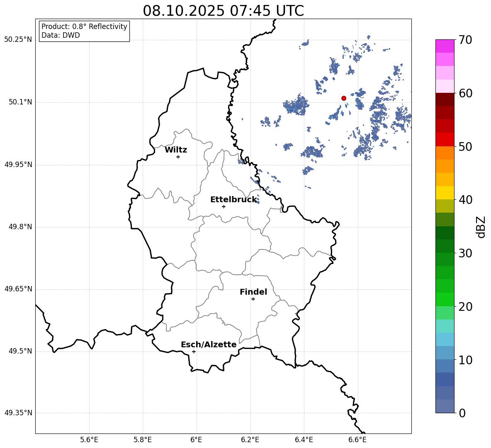491x448 pixels.
Task: Click the Product: 0.8° Reflectivity text
Action: point(84,27)
